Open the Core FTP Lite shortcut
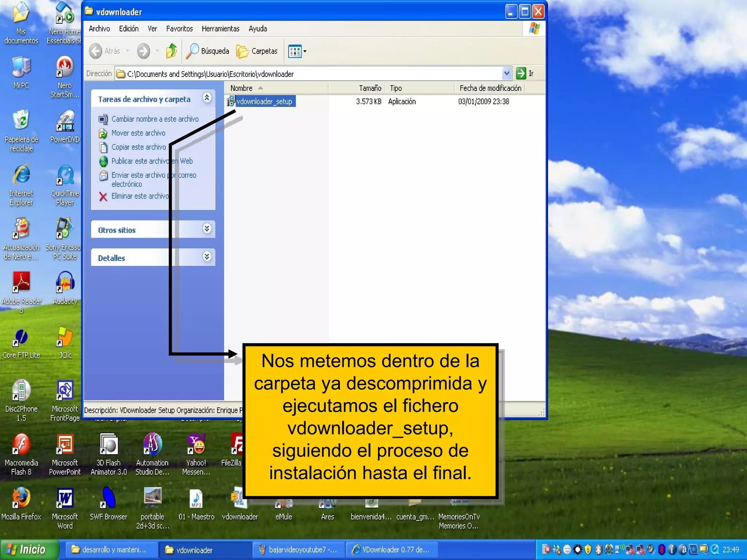Image resolution: width=747 pixels, height=560 pixels. click(21, 343)
